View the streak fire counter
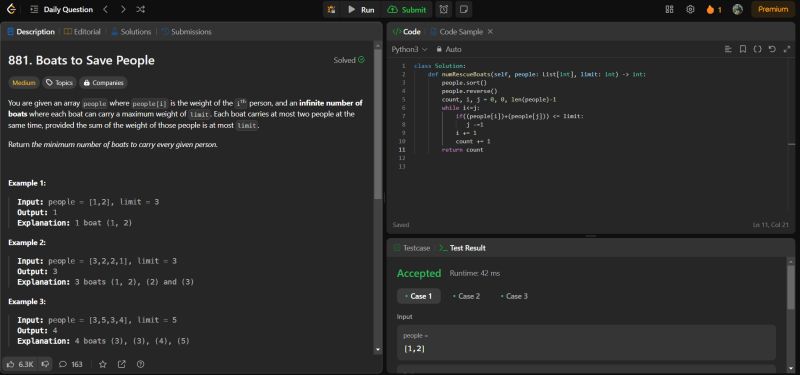 (714, 9)
